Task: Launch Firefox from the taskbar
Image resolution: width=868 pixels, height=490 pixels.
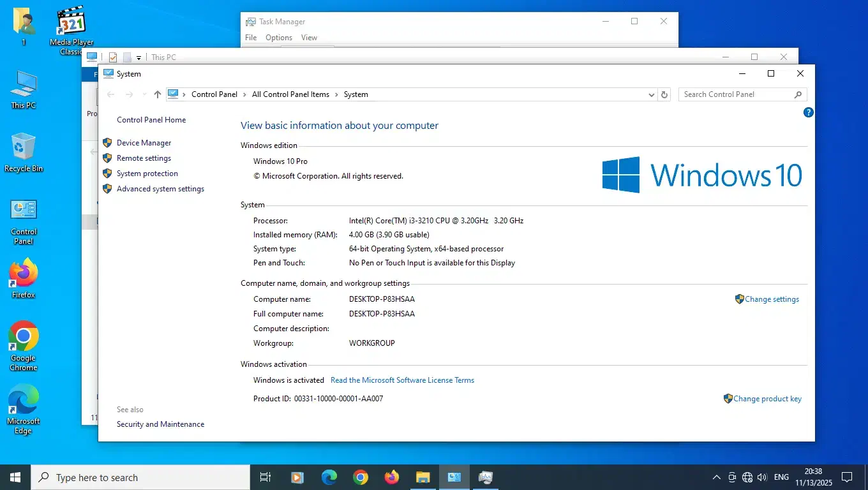Action: pyautogui.click(x=392, y=477)
